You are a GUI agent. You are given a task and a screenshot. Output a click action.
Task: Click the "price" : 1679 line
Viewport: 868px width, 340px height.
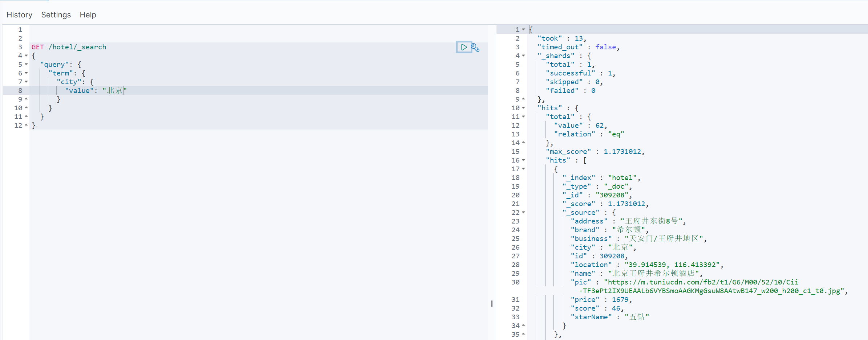(601, 300)
